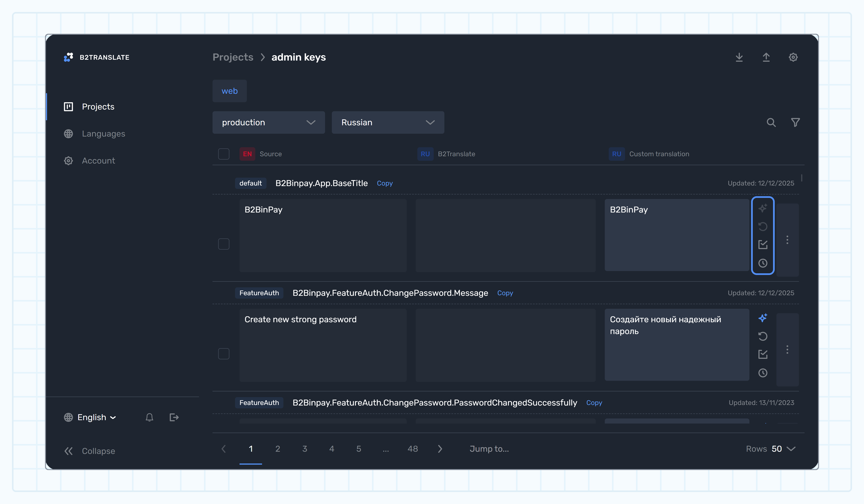This screenshot has width=864, height=504.
Task: Click the Jump to page field
Action: click(x=489, y=449)
